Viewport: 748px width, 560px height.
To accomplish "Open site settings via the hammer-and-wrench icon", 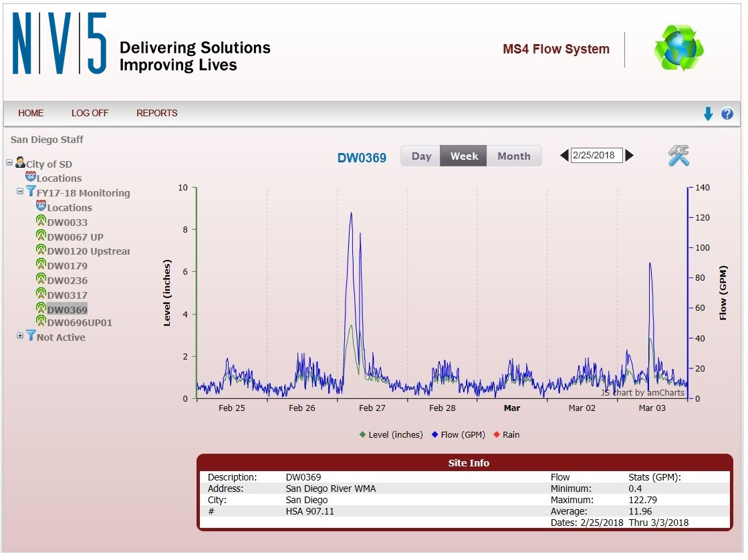I will coord(678,155).
